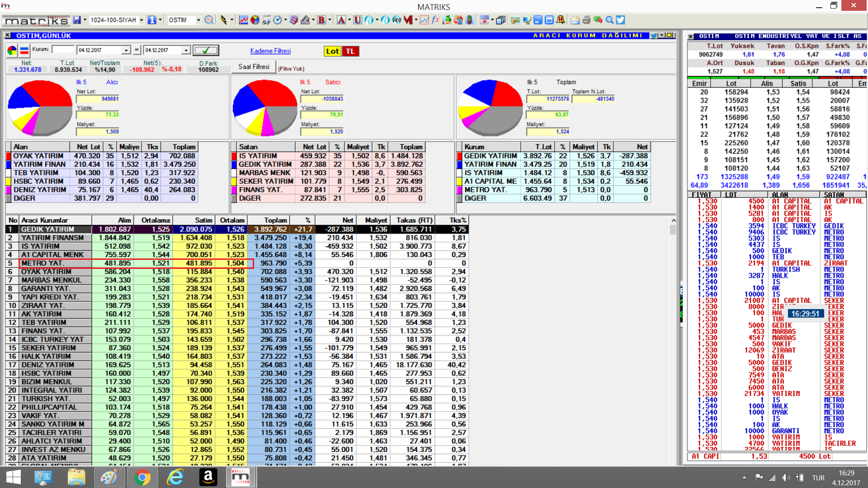Click the green checkmark apply button
Screen dimensions: 868x488
206,50
